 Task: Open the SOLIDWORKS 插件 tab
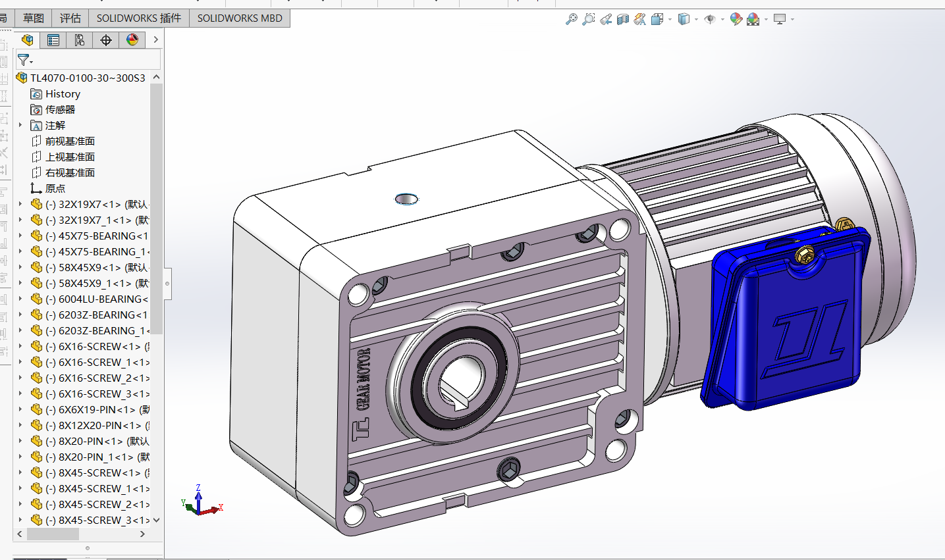tap(139, 18)
